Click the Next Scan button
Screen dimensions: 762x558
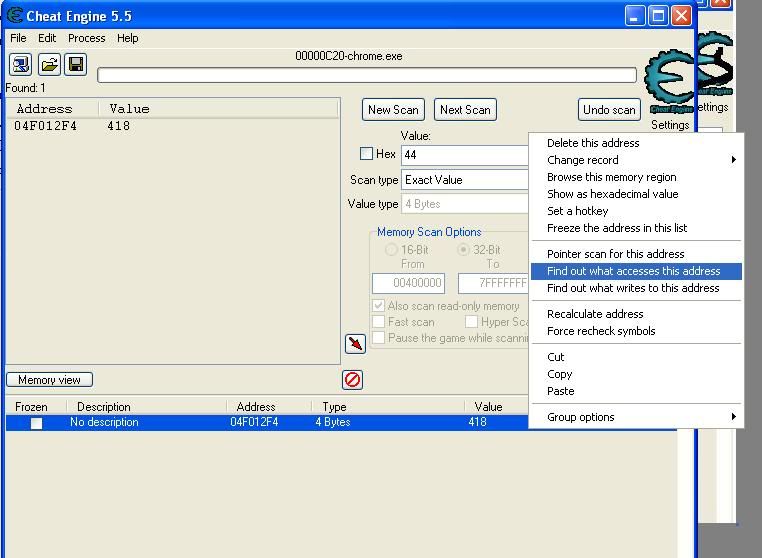(465, 110)
